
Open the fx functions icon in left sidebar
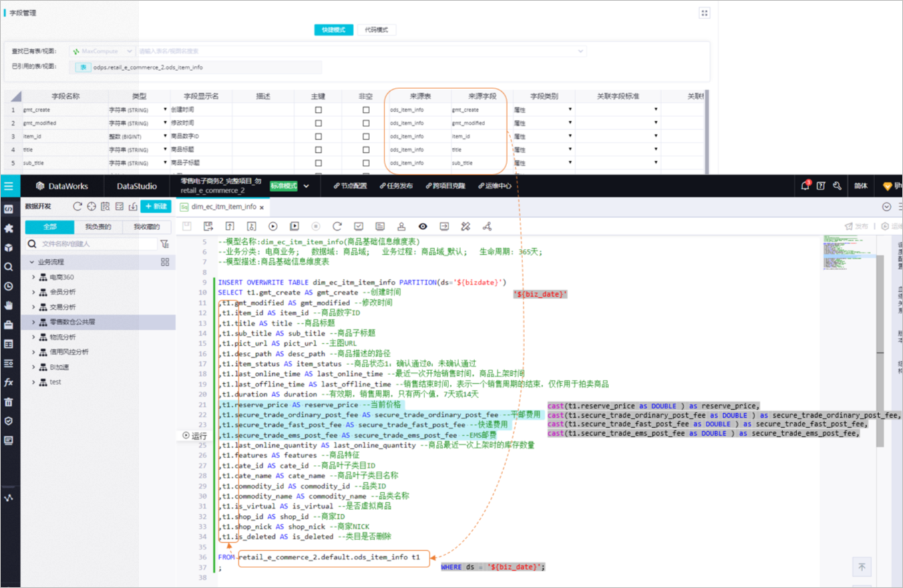(x=9, y=382)
